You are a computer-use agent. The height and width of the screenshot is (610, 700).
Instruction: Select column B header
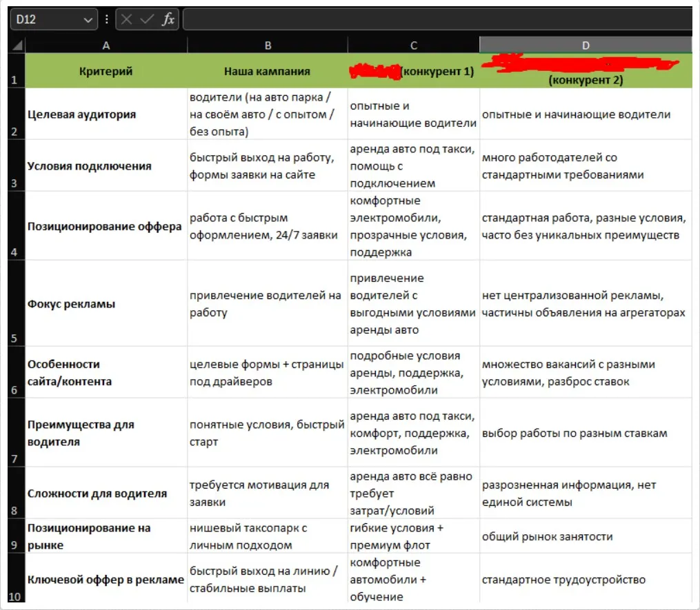coord(268,45)
